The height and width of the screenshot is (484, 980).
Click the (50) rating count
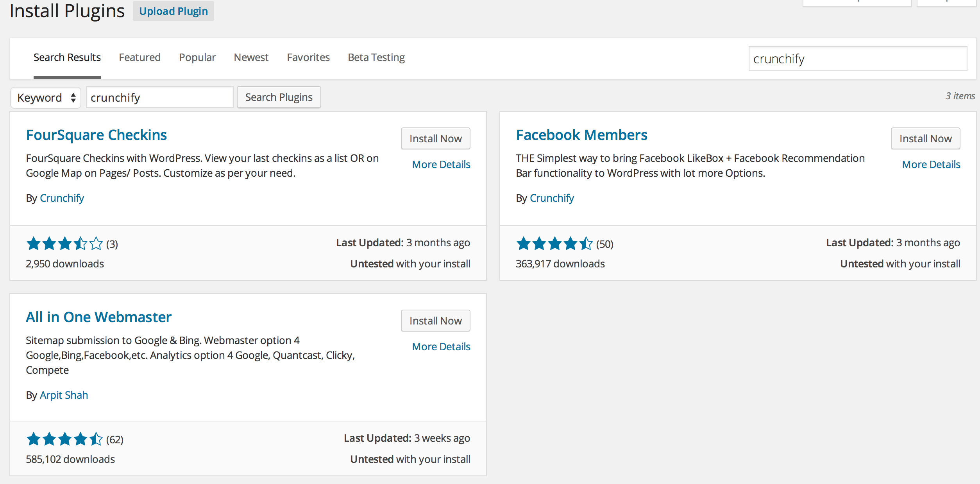click(604, 244)
